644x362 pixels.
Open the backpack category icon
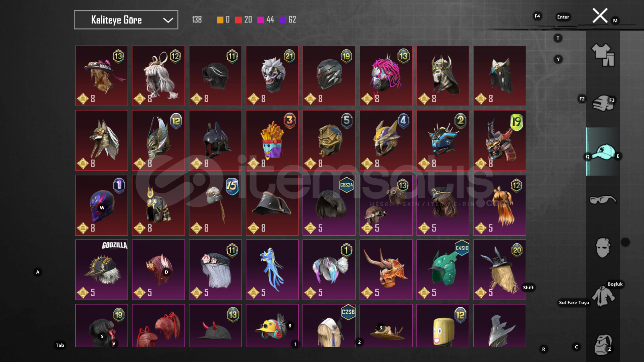603,345
